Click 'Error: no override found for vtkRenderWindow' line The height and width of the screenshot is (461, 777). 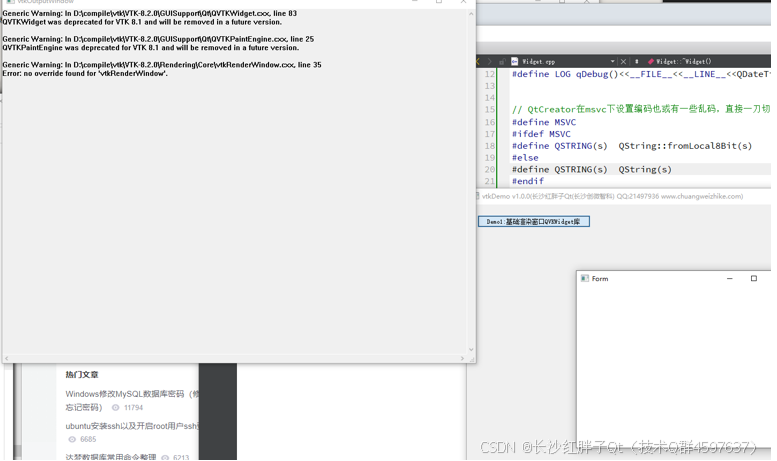(x=85, y=74)
